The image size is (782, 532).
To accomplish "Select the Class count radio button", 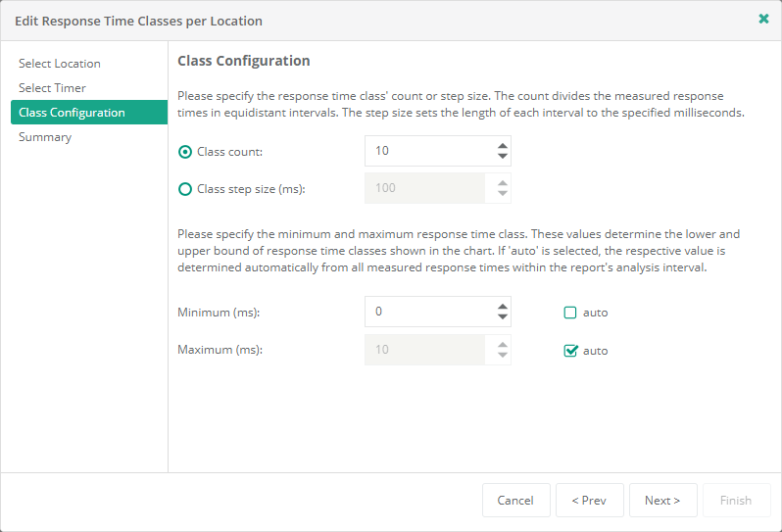I will click(185, 152).
